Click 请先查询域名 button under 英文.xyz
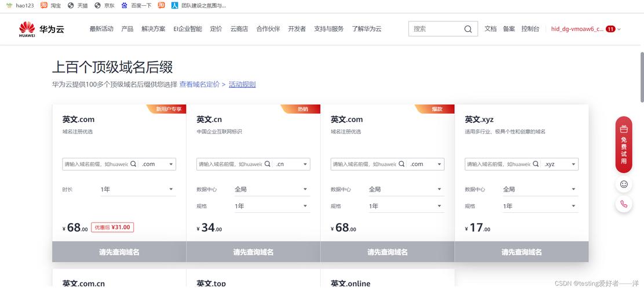 (522, 252)
